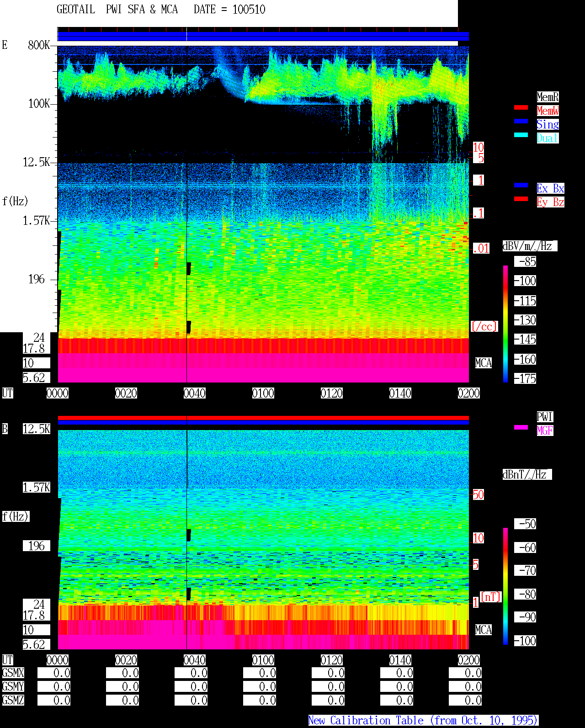585x728 pixels.
Task: Click the 0140 time label under E panel
Action: click(x=400, y=393)
